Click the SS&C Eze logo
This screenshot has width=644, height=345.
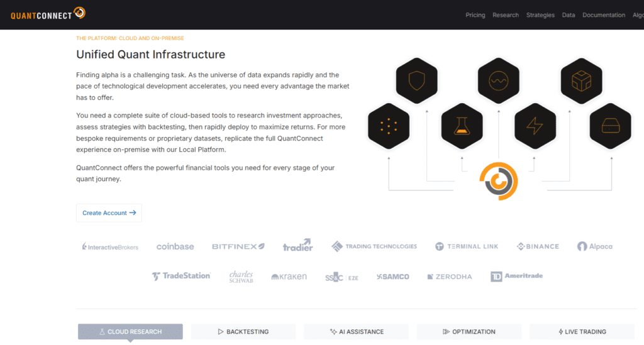click(x=341, y=277)
